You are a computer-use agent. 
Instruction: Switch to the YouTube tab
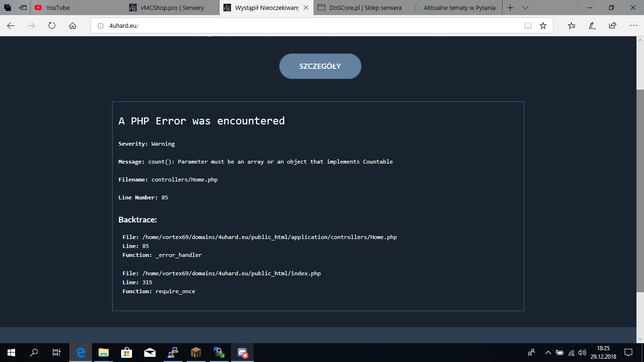(x=58, y=8)
